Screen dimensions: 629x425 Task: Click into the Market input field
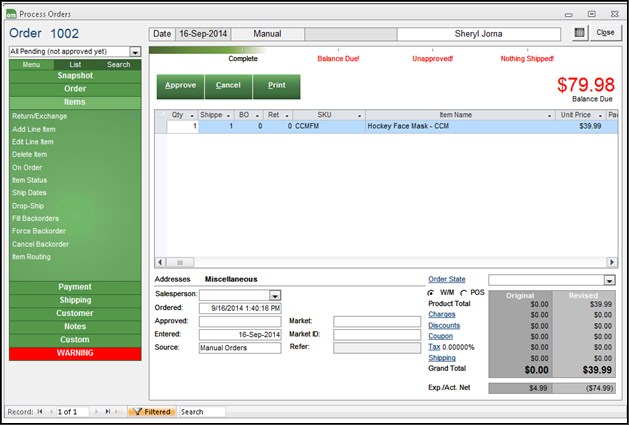(x=377, y=321)
